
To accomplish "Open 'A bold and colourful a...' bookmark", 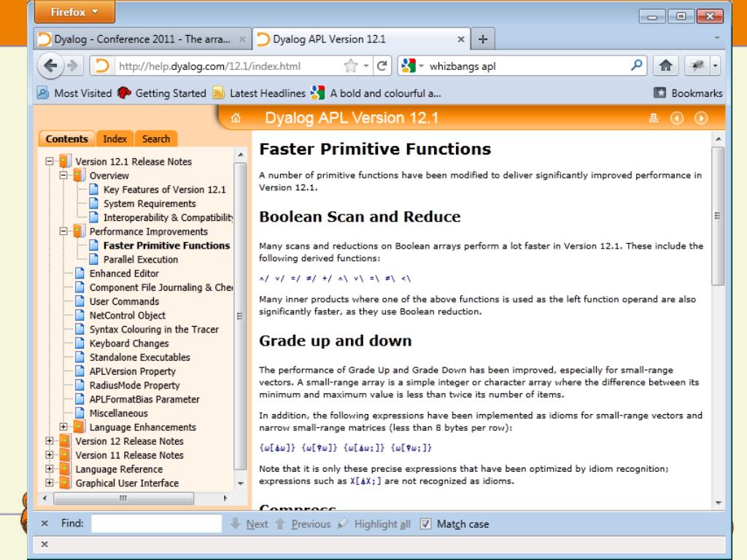I will (x=376, y=93).
